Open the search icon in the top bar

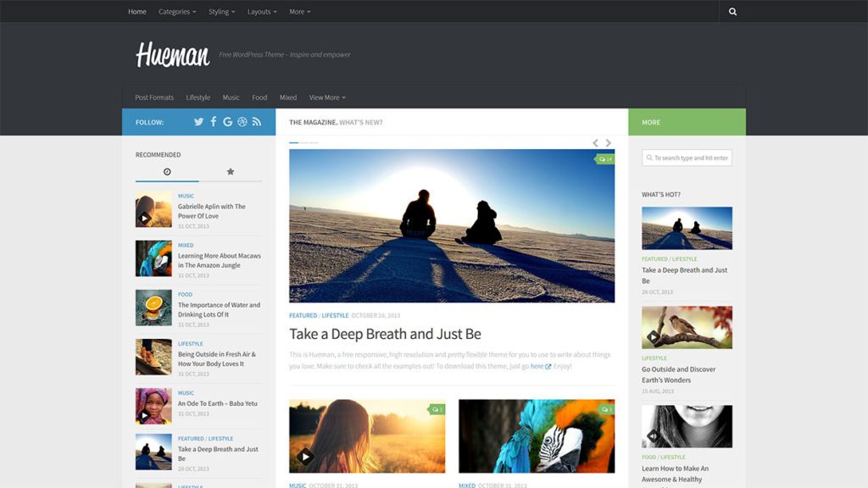coord(732,12)
